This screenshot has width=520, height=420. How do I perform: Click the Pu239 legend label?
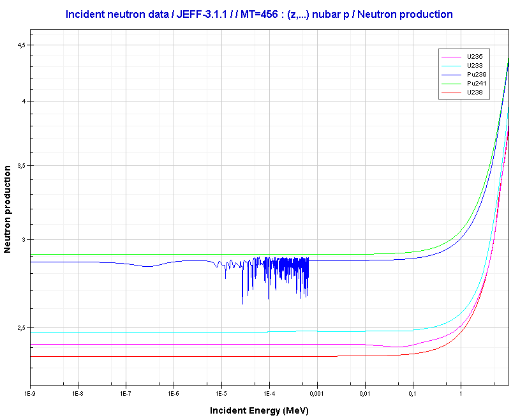tap(477, 75)
